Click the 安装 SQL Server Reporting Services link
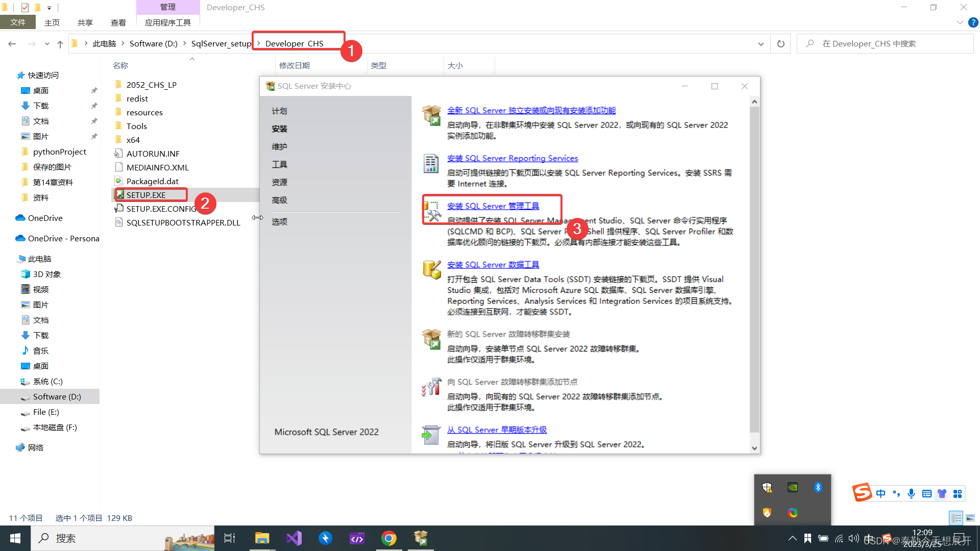Viewport: 980px width, 551px height. (x=512, y=158)
